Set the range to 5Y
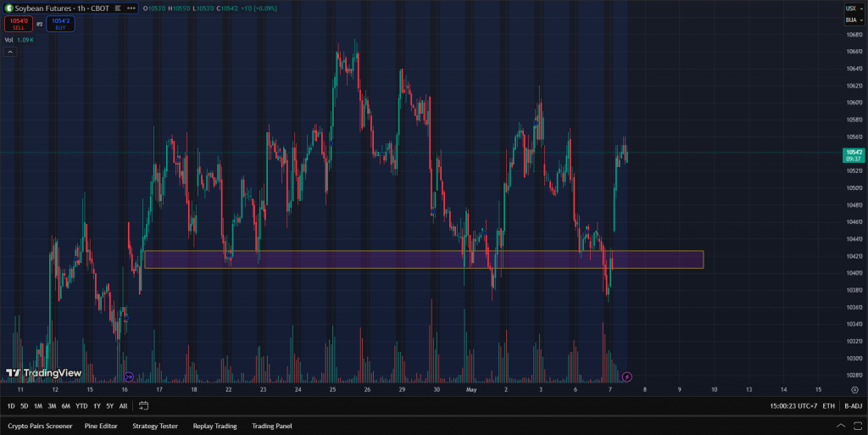The height and width of the screenshot is (435, 868). (109, 406)
